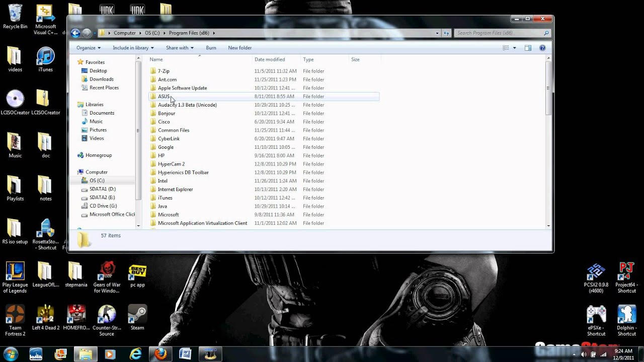Open Explorer help question-mark icon
The image size is (644, 362).
point(542,48)
